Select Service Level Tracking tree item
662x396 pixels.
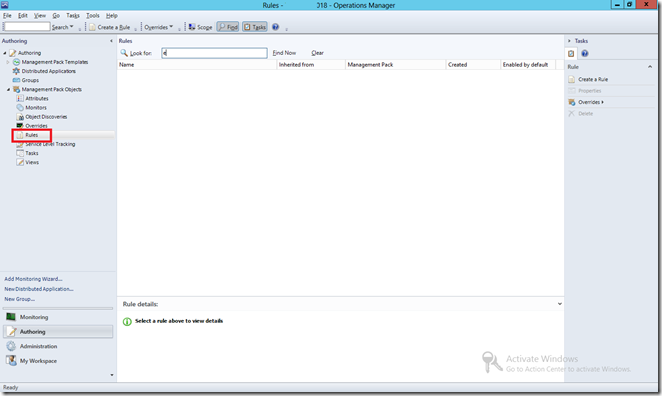[x=50, y=144]
